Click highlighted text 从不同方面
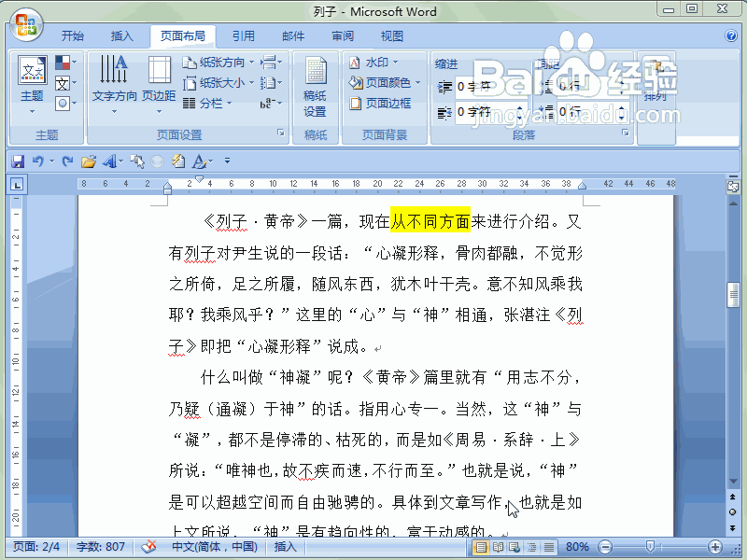The height and width of the screenshot is (560, 747). click(x=430, y=221)
